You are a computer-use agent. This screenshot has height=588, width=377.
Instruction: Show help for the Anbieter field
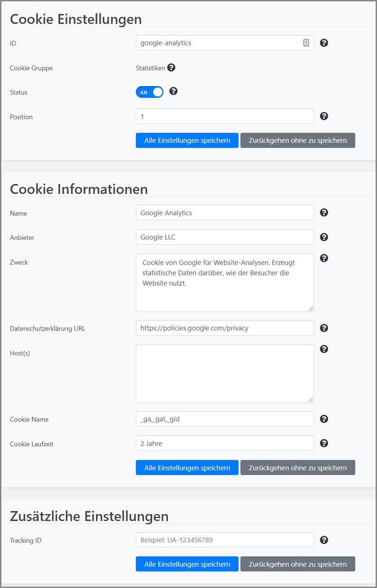point(324,237)
